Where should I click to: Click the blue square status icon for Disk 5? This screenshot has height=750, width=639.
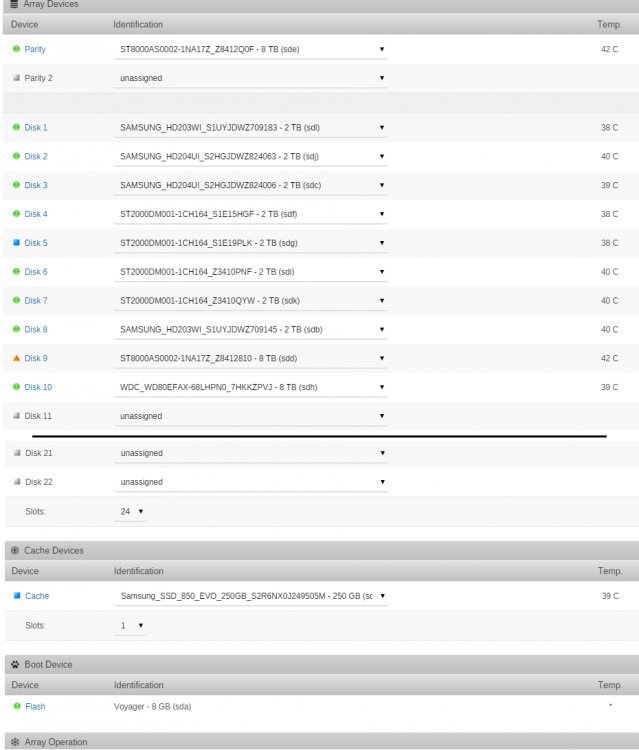(16, 243)
